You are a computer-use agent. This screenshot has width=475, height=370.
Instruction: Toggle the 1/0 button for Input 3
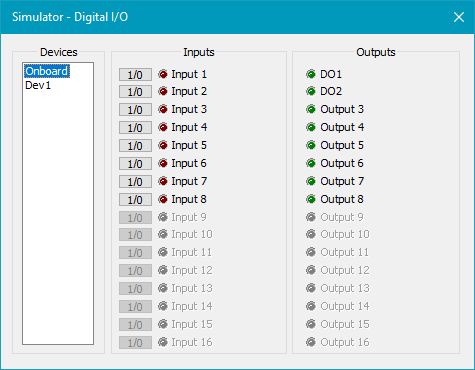(x=135, y=110)
